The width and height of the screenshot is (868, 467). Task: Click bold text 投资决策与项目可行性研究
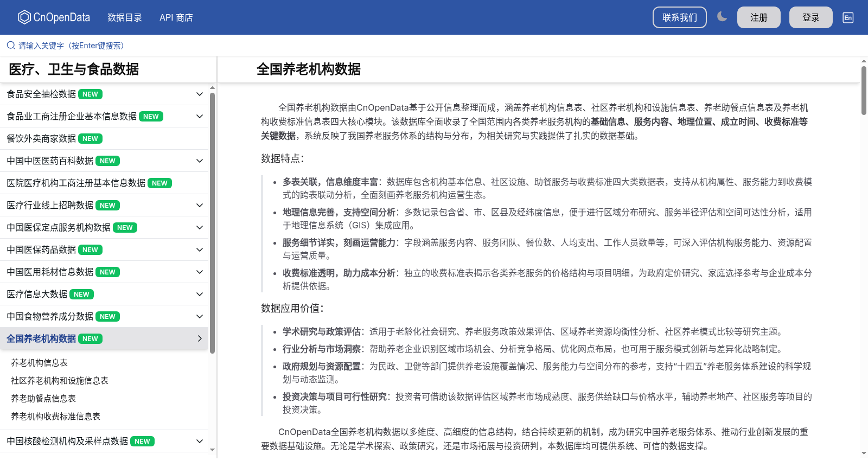[334, 397]
